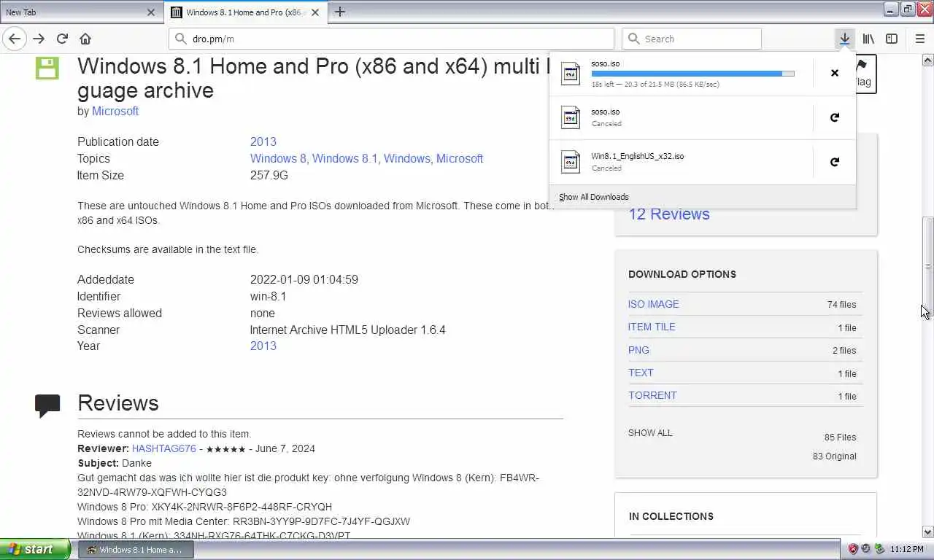The width and height of the screenshot is (934, 560).
Task: Click SHOW ALL download files
Action: pyautogui.click(x=650, y=432)
